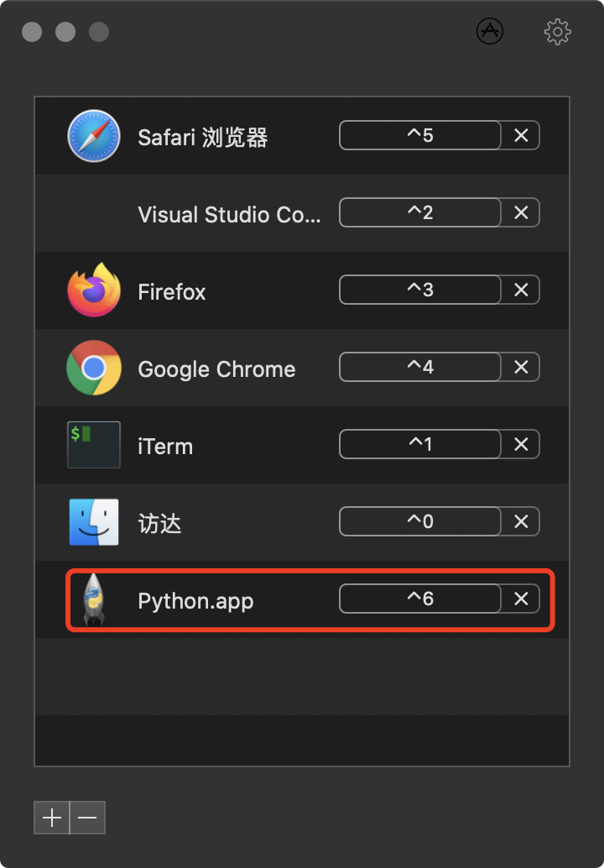
Task: Click the circled-A icon in the title bar
Action: [x=490, y=32]
